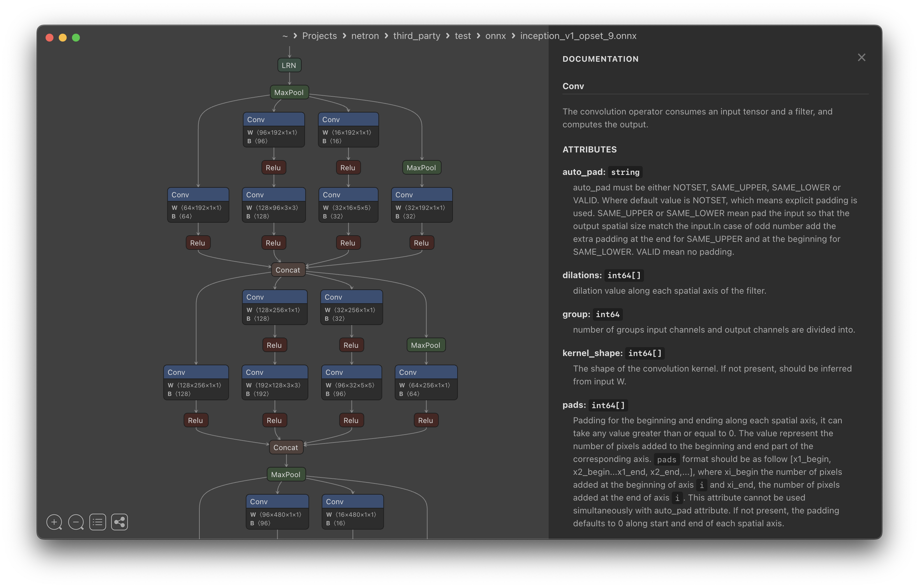The width and height of the screenshot is (919, 588).
Task: Open the model properties list icon
Action: click(x=97, y=522)
